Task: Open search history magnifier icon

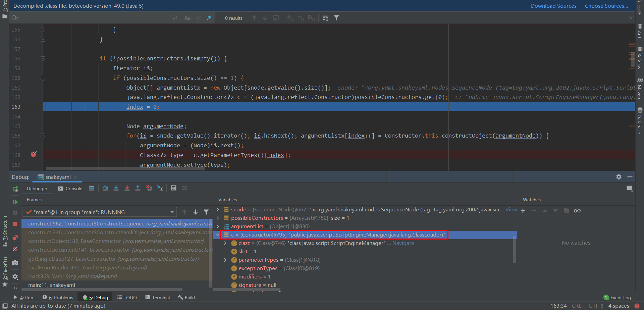Action: coord(15,18)
